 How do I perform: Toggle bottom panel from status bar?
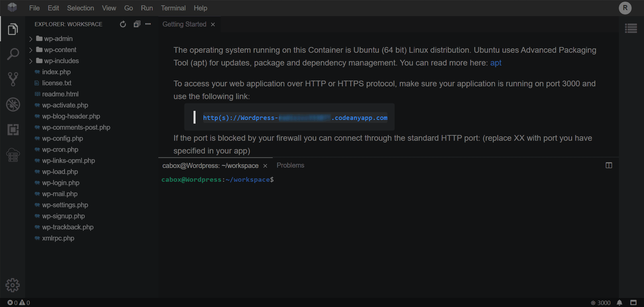pyautogui.click(x=633, y=303)
